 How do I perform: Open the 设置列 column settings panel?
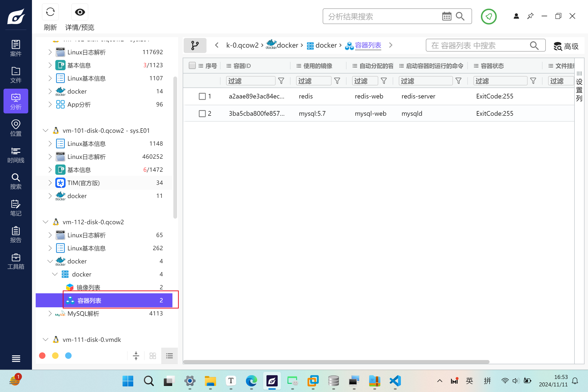[579, 87]
